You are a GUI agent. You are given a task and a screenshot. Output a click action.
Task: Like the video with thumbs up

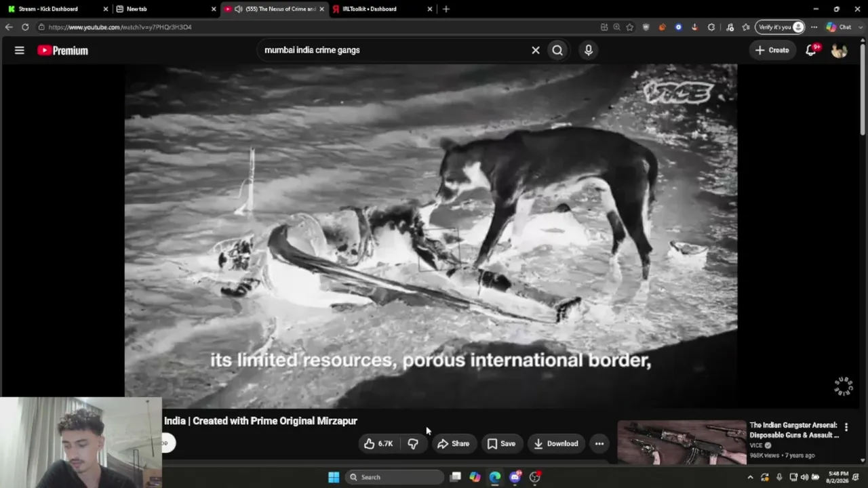click(378, 444)
